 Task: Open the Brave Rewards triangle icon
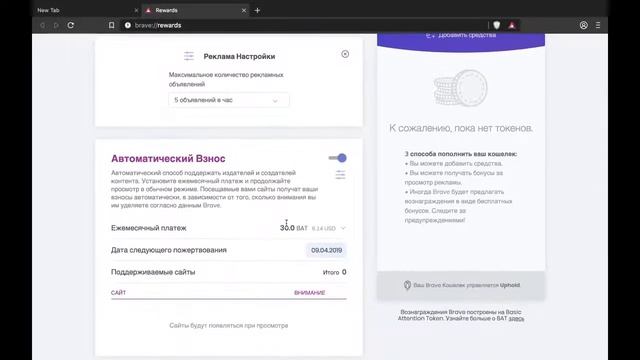coord(512,25)
